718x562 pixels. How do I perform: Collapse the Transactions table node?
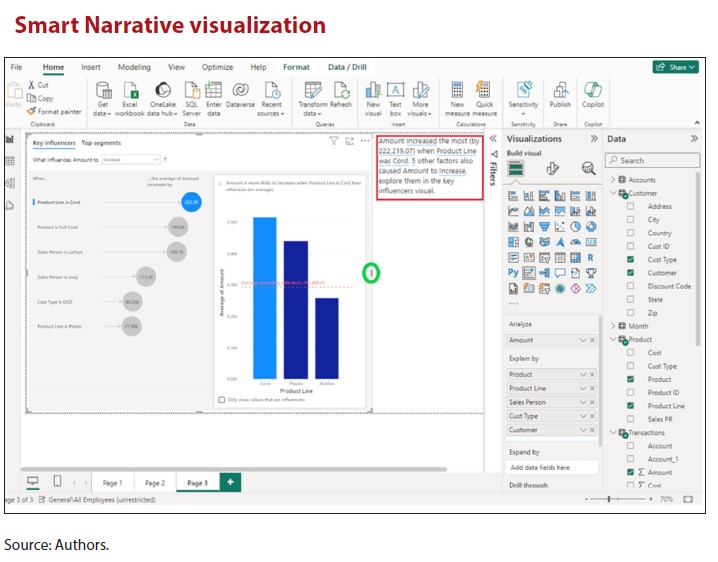pos(613,433)
